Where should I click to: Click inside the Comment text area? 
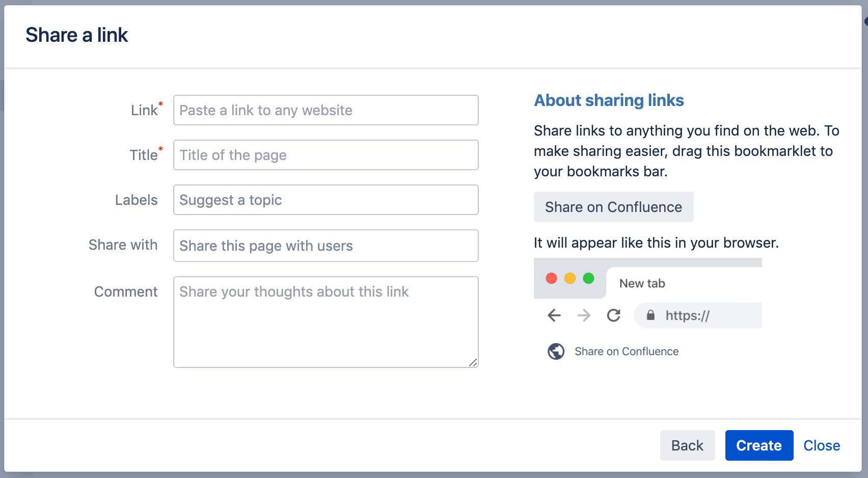point(325,326)
